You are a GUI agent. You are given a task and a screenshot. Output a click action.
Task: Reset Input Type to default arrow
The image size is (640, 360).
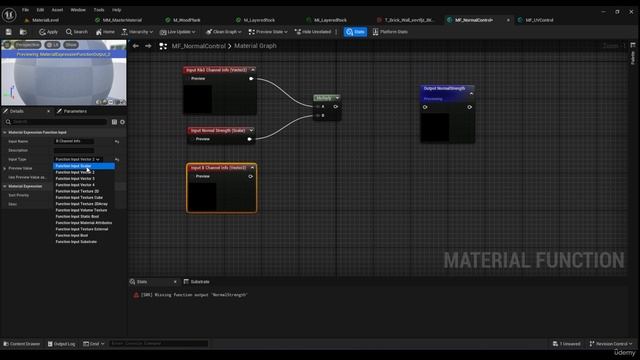(117, 159)
